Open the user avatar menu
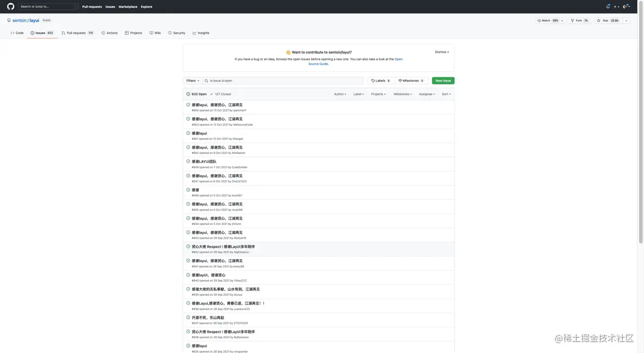 coord(626,6)
